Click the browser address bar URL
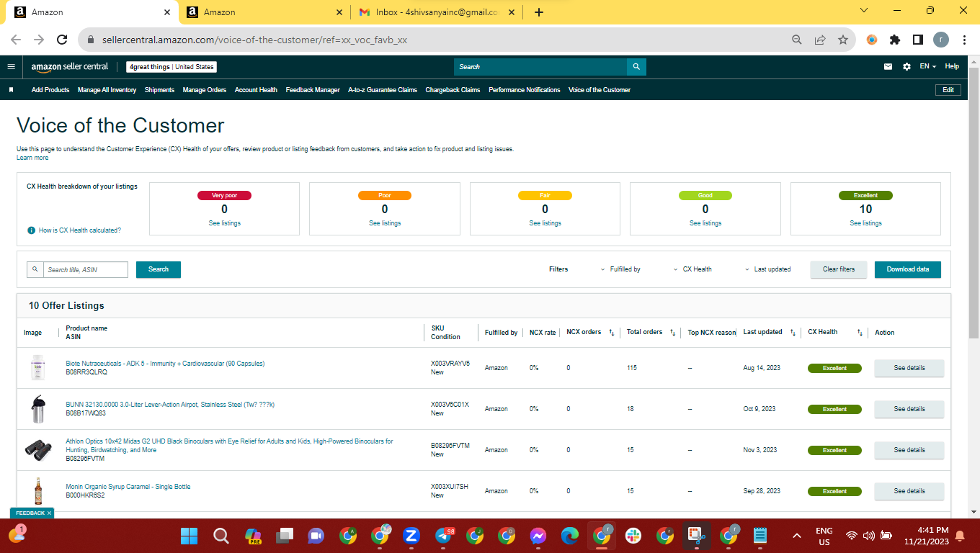Image resolution: width=980 pixels, height=553 pixels. coord(253,40)
